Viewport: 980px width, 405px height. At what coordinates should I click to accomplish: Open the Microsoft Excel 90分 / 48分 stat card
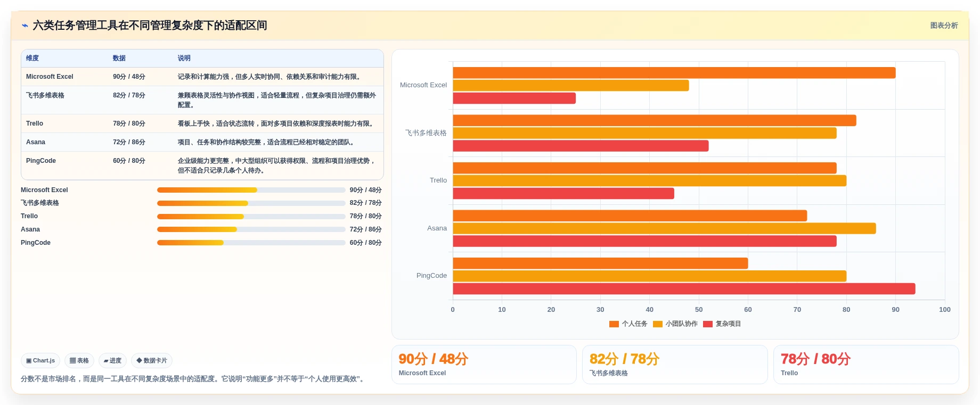(x=484, y=365)
